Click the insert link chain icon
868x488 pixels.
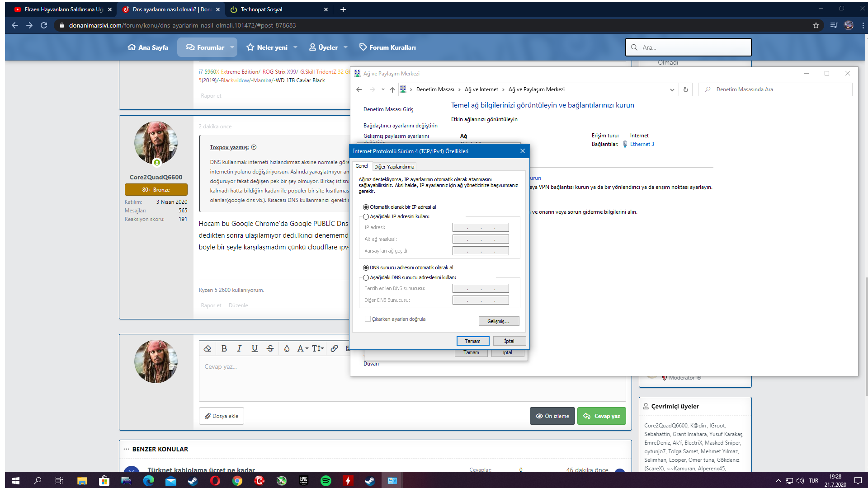tap(334, 348)
